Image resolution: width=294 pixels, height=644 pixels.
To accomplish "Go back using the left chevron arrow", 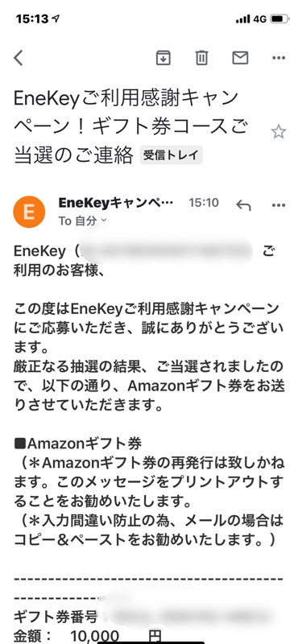I will coord(18,58).
